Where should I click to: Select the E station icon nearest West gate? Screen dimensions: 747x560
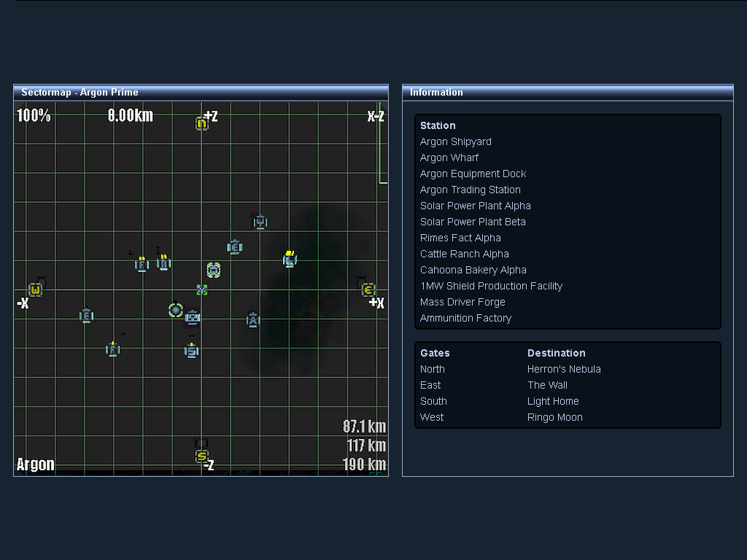pos(86,316)
